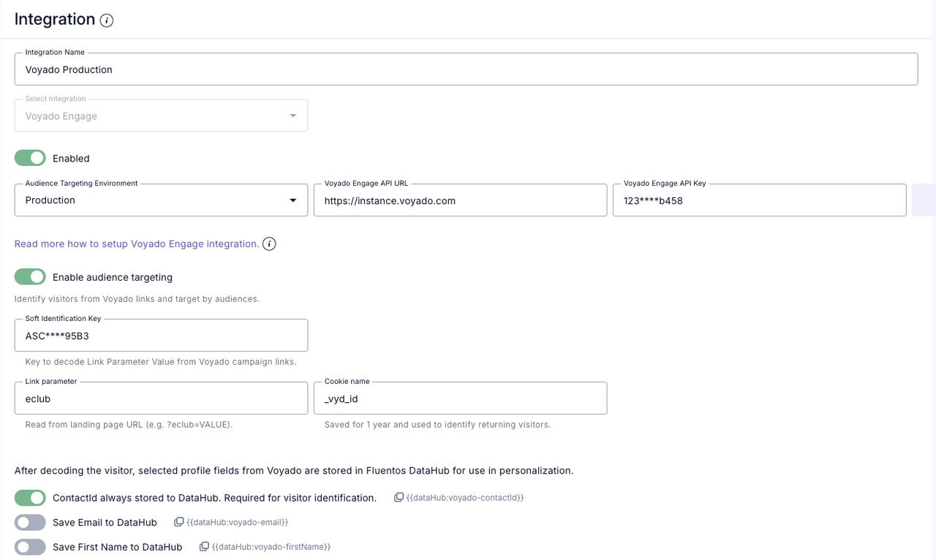Click the Link parameter field
Image resolution: width=936 pixels, height=560 pixels.
tap(161, 398)
